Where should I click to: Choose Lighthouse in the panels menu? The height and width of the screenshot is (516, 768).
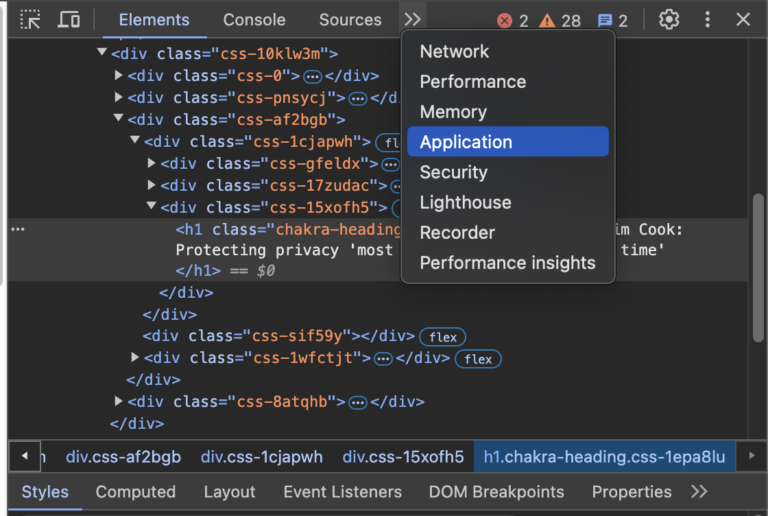[465, 203]
